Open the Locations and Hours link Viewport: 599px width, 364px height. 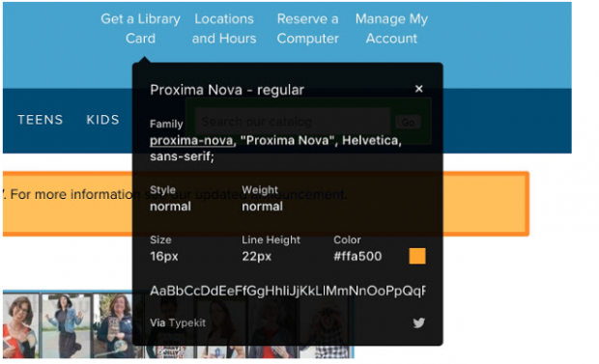click(224, 29)
